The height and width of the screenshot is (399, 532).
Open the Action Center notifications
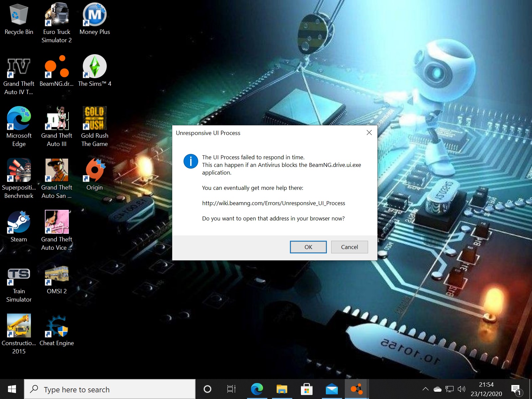click(x=516, y=389)
